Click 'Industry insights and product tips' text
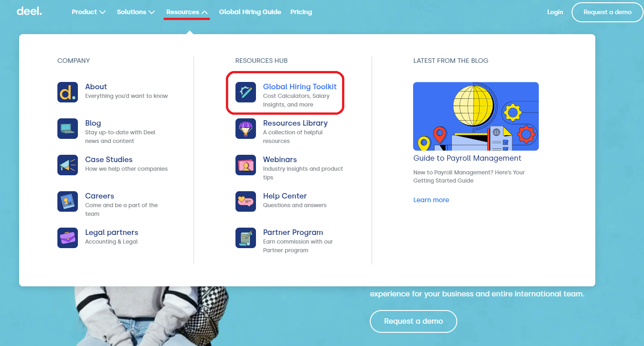This screenshot has height=346, width=644. click(x=303, y=173)
